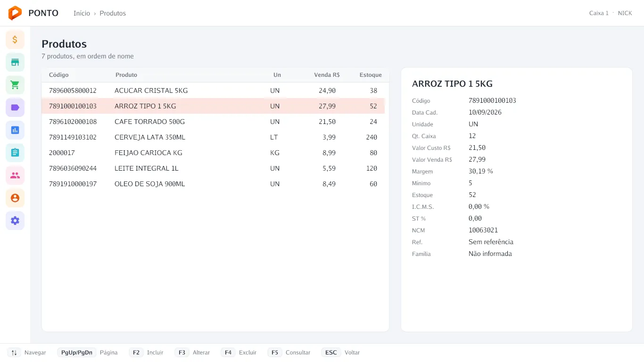This screenshot has width=644, height=362.
Task: Select the ACUCAR CRISTAL 5KG row
Action: click(213, 90)
